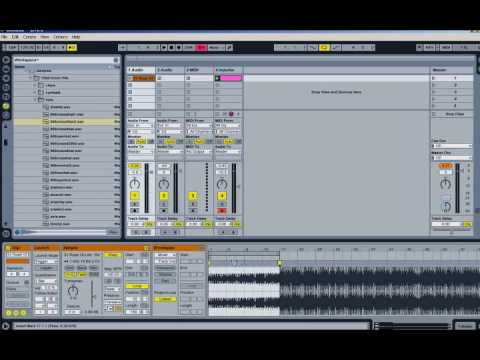Click the track 1 pan knob

[135, 184]
